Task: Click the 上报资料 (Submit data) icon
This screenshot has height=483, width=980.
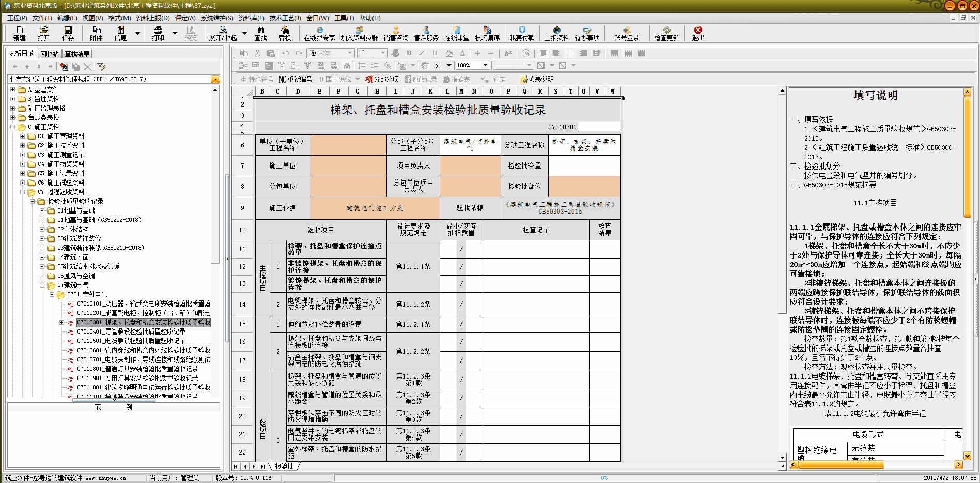Action: [556, 33]
